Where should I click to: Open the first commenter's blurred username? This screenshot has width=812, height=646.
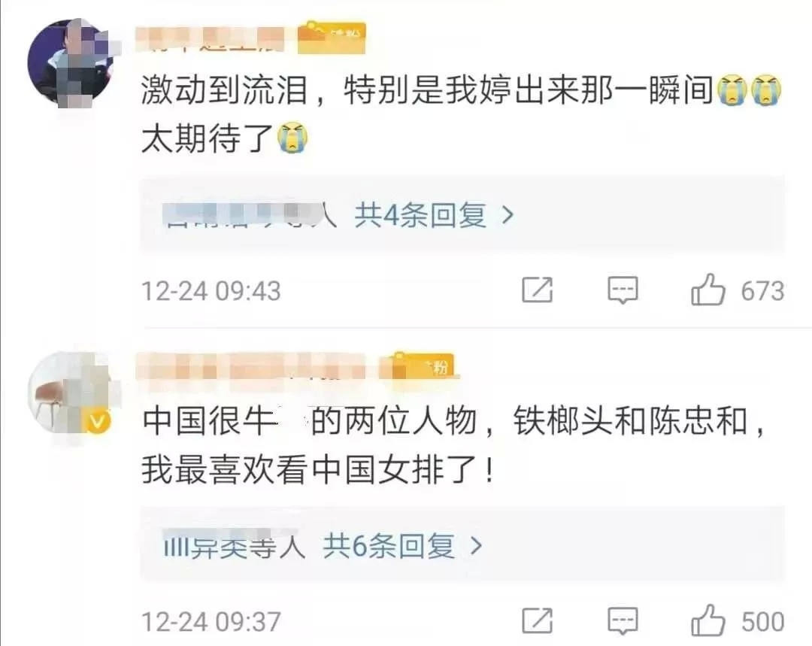[x=210, y=39]
